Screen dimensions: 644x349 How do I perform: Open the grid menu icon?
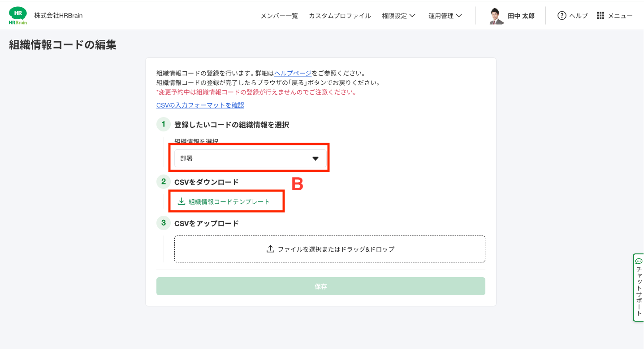point(601,16)
